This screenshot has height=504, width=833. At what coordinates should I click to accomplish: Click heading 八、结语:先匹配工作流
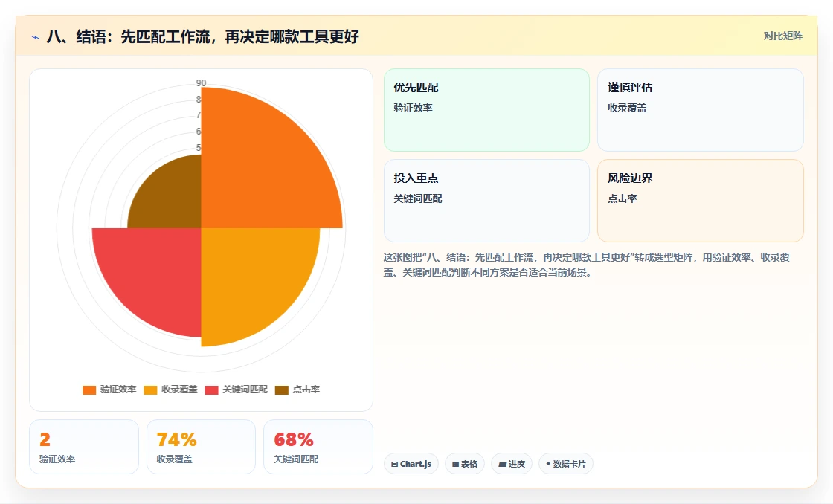click(203, 36)
